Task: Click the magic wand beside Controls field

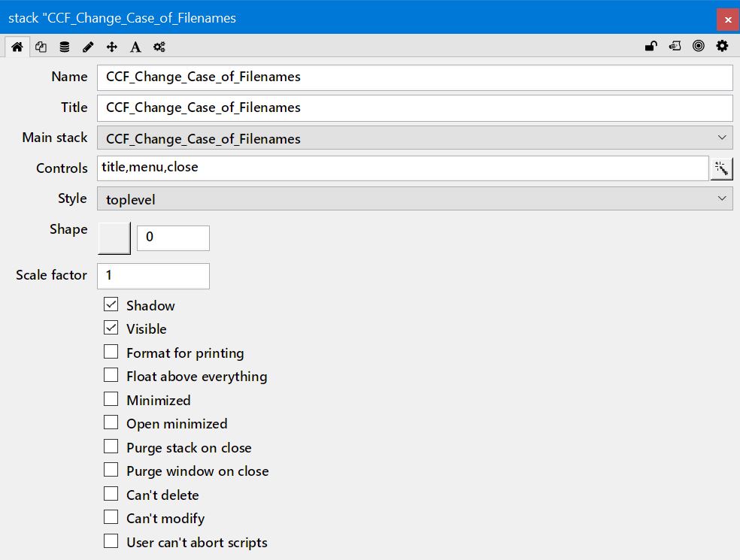Action: pos(721,168)
